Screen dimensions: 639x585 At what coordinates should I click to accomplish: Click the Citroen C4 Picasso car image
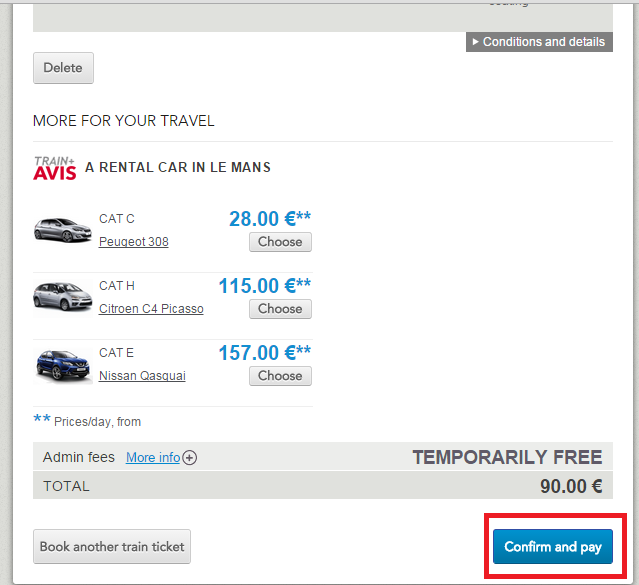coord(63,296)
